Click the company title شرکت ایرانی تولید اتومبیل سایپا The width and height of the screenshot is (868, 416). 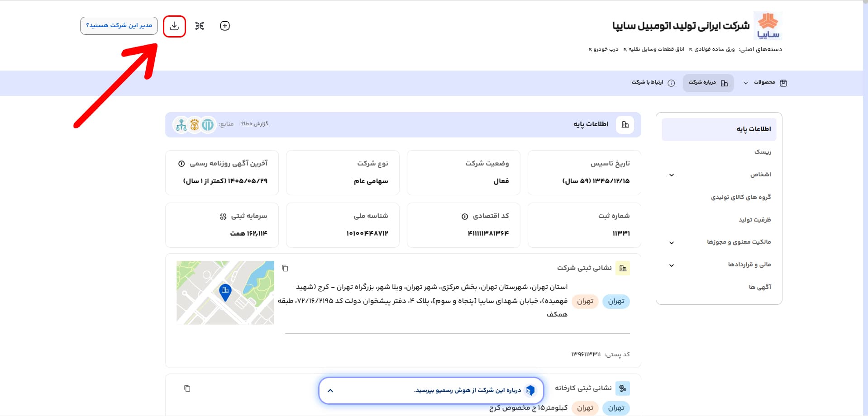pos(681,26)
